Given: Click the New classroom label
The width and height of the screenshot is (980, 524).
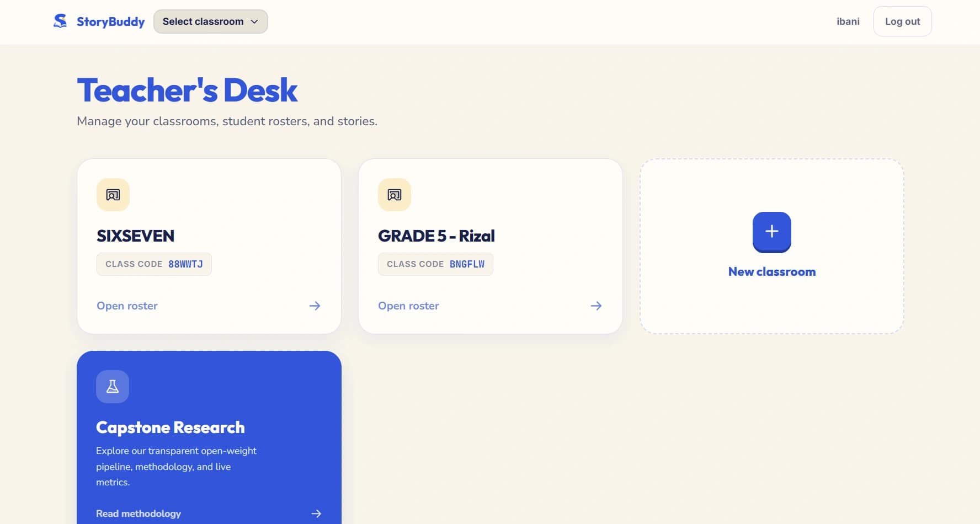Looking at the screenshot, I should tap(772, 272).
